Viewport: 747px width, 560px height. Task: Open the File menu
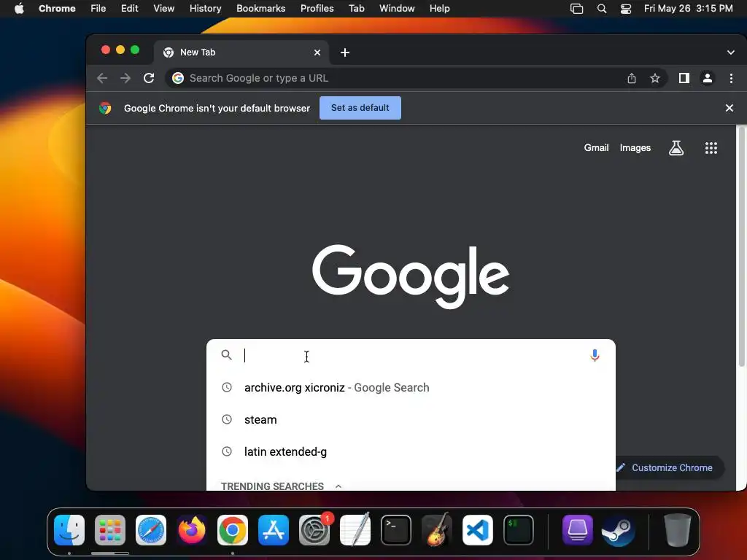pyautogui.click(x=98, y=9)
